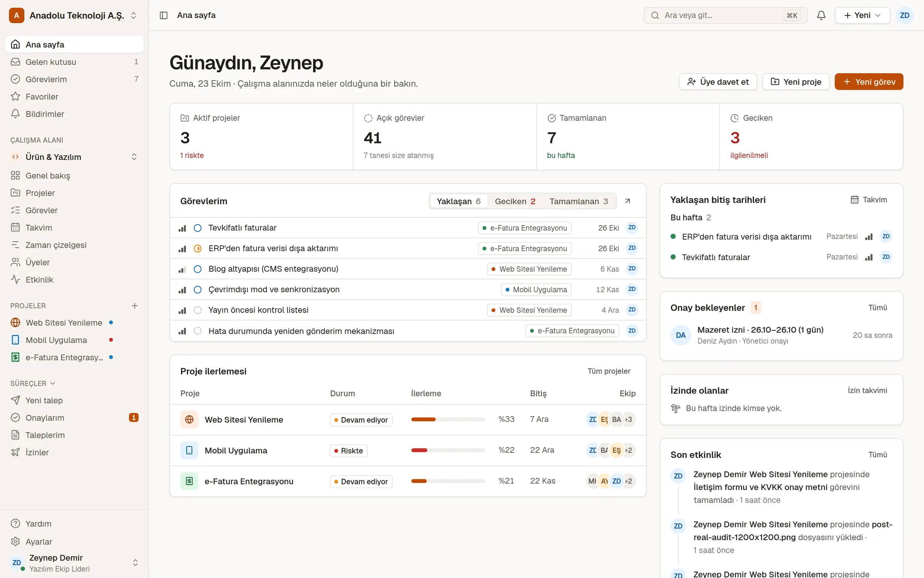Toggle Hata durumunda yeniden gönderim status circle
This screenshot has height=578, width=924.
click(x=198, y=331)
